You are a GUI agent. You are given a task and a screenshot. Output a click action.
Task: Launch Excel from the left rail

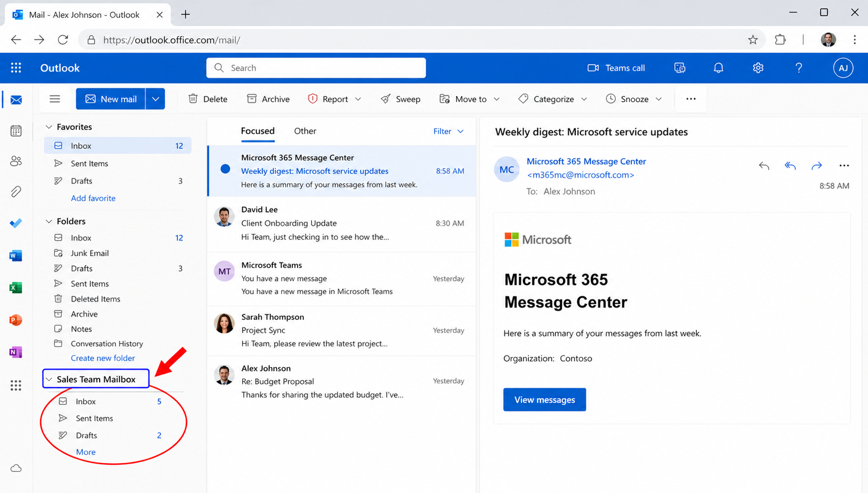[16, 287]
